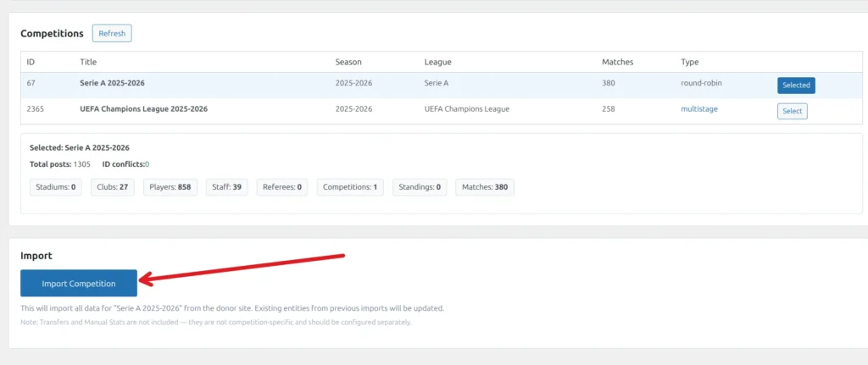The width and height of the screenshot is (868, 365).
Task: Click the Referees: 0 badge
Action: coord(282,187)
